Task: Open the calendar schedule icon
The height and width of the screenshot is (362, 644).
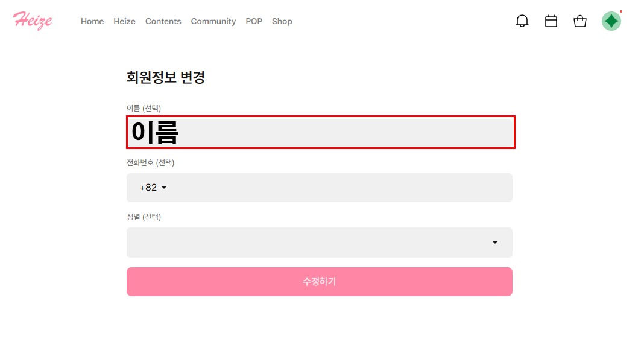Action: tap(551, 21)
